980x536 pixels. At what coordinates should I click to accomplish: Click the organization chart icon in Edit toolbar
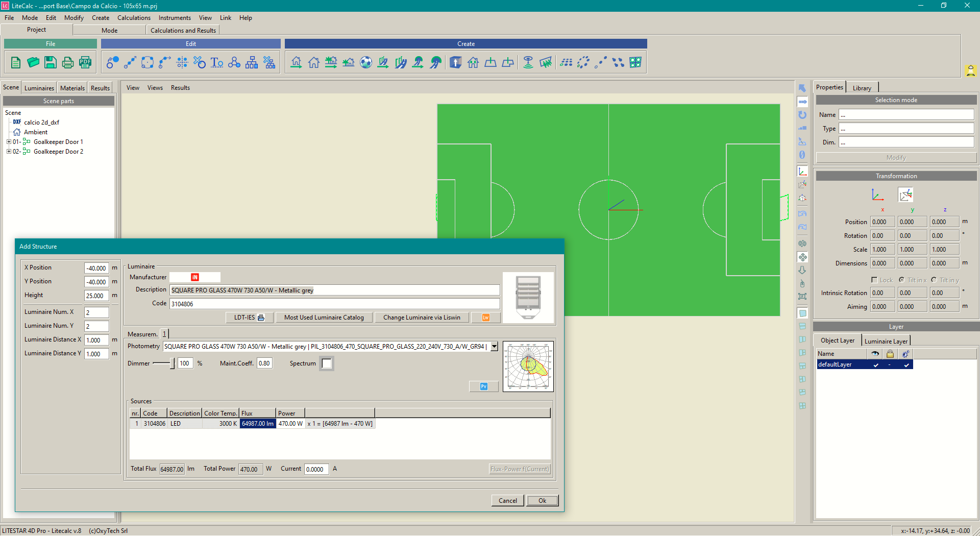coord(252,62)
